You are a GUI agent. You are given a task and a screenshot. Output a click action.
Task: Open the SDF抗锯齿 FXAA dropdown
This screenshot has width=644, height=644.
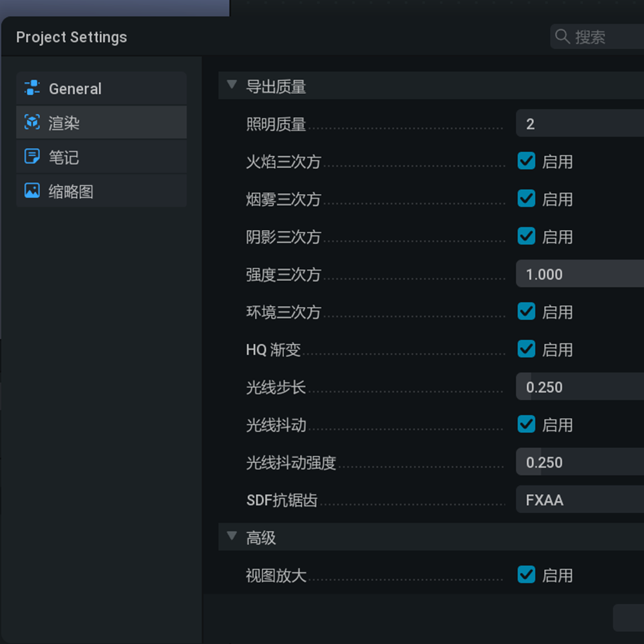click(x=580, y=500)
